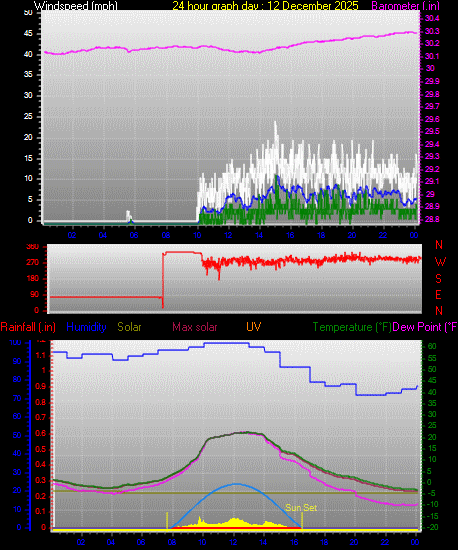Click the '16' hour tick on bottom graph
Image resolution: width=458 pixels, height=550 pixels.
click(x=294, y=542)
